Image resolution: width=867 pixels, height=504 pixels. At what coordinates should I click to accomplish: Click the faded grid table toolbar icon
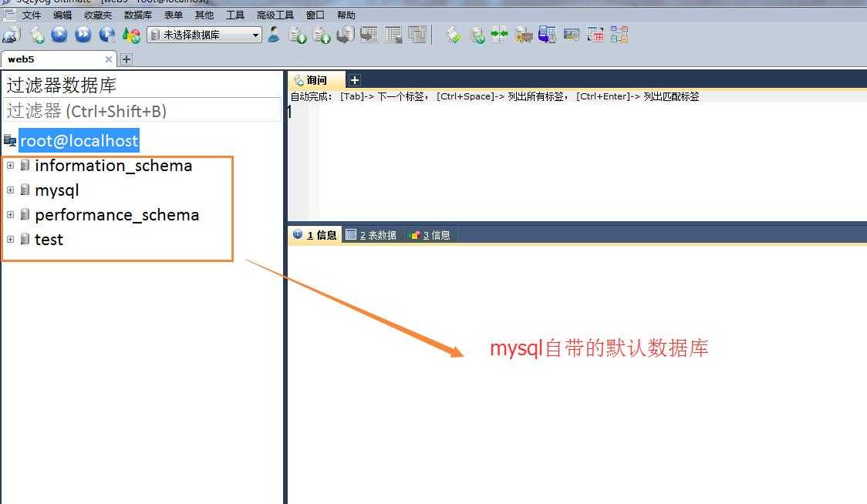click(x=417, y=35)
